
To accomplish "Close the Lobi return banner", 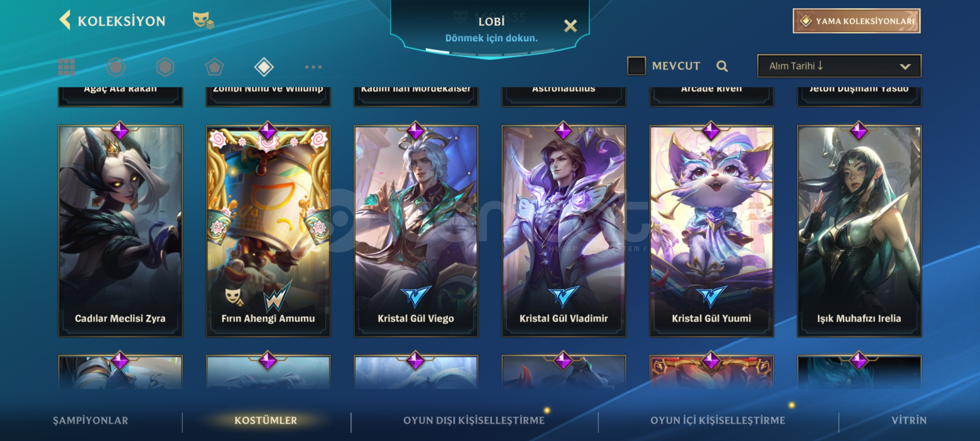I will 570,26.
